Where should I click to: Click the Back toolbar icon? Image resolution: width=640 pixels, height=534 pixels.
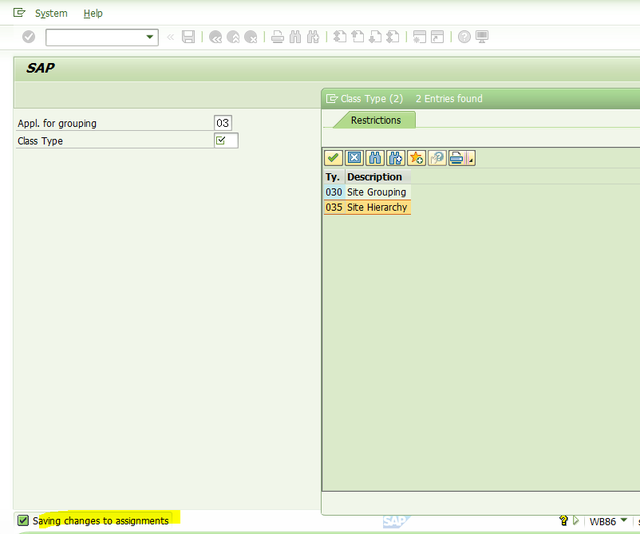215,37
